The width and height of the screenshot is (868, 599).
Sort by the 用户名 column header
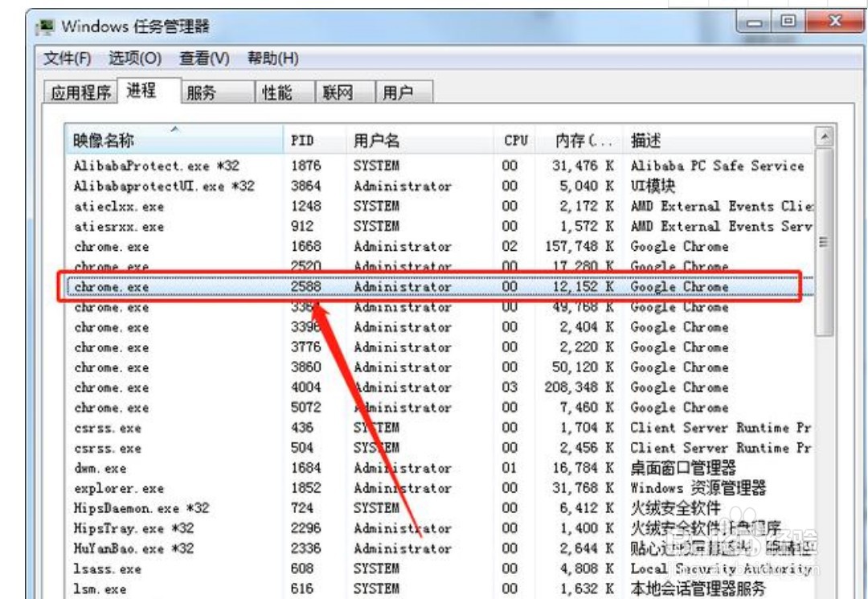click(420, 140)
